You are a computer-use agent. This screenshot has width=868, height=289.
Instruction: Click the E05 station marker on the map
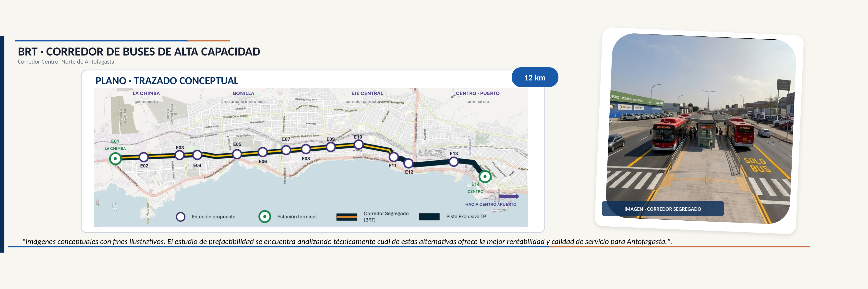coord(237,154)
